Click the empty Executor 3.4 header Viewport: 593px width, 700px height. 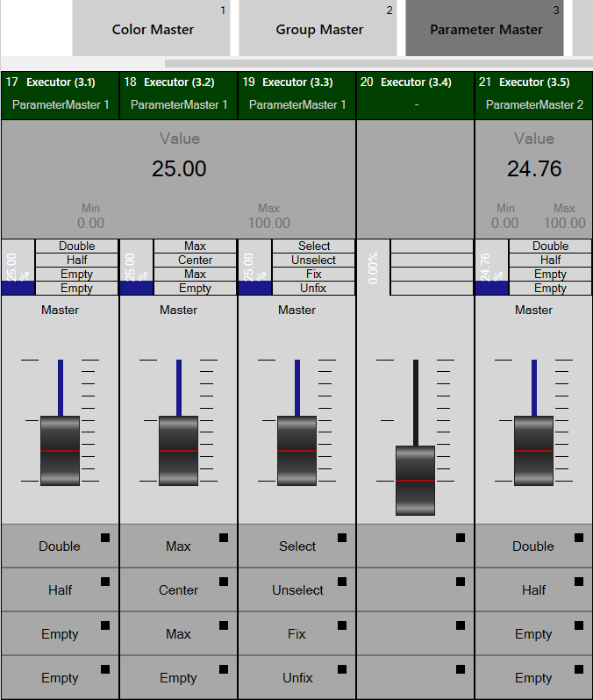pos(415,93)
